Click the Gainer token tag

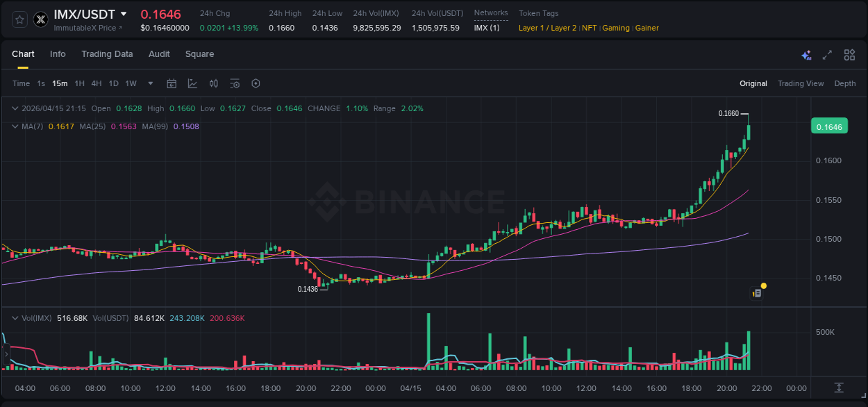coord(646,28)
